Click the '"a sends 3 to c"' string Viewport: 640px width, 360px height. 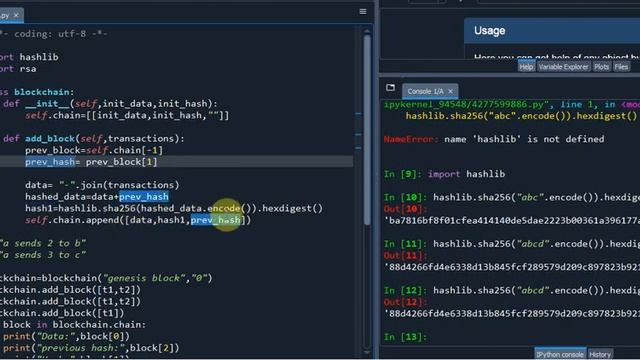(43, 255)
